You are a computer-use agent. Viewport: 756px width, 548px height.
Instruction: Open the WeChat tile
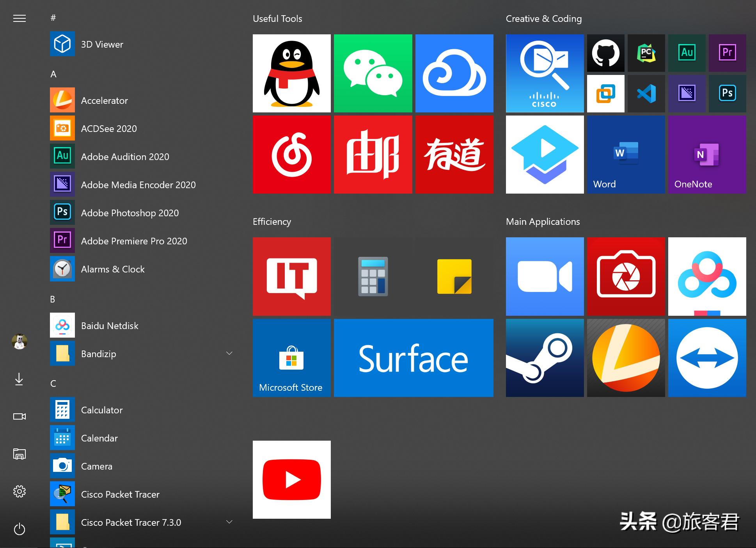(x=373, y=73)
